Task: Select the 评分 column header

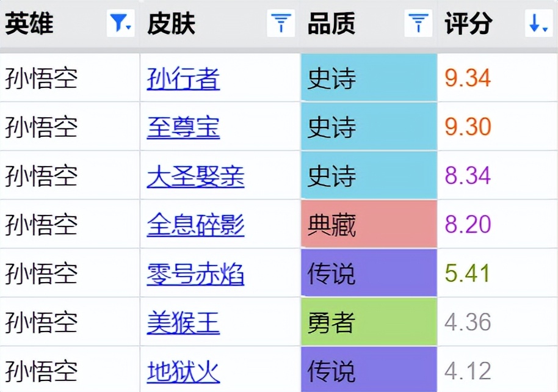Action: click(x=468, y=23)
